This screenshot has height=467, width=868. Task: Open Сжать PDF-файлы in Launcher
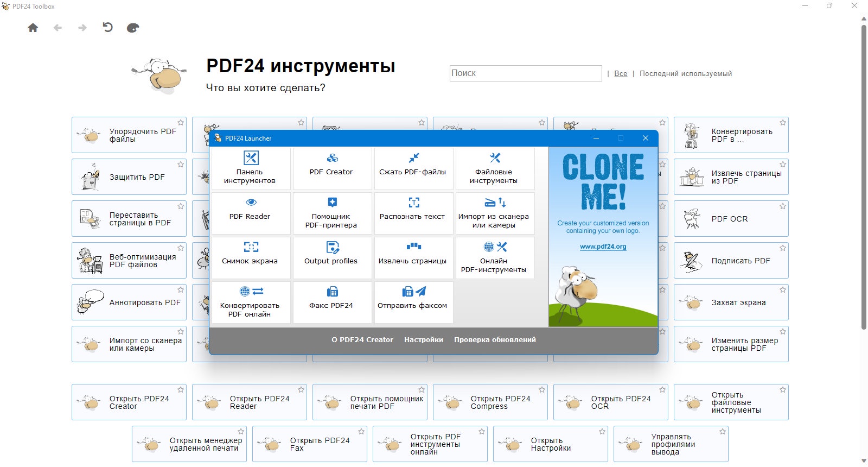tap(413, 169)
